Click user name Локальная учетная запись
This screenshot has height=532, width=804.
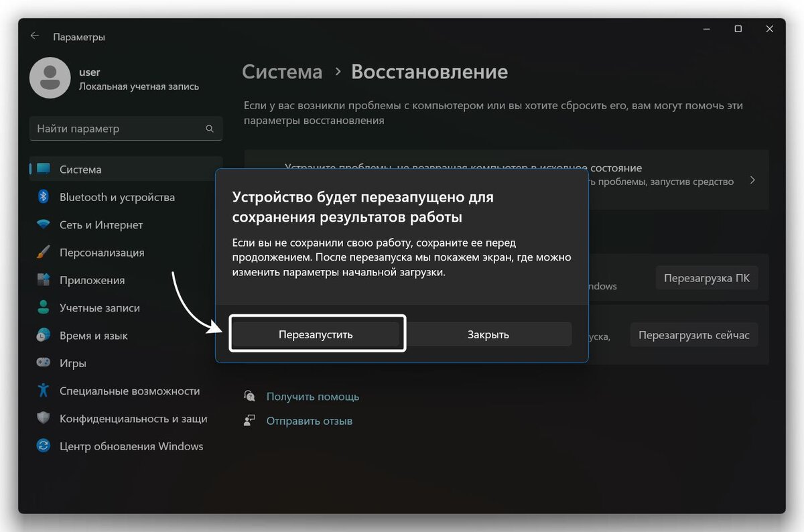click(x=139, y=86)
